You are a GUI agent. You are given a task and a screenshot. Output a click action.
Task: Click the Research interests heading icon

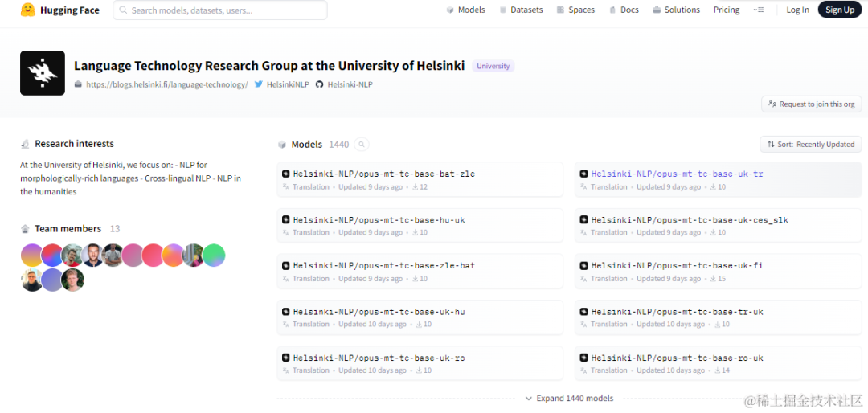25,144
